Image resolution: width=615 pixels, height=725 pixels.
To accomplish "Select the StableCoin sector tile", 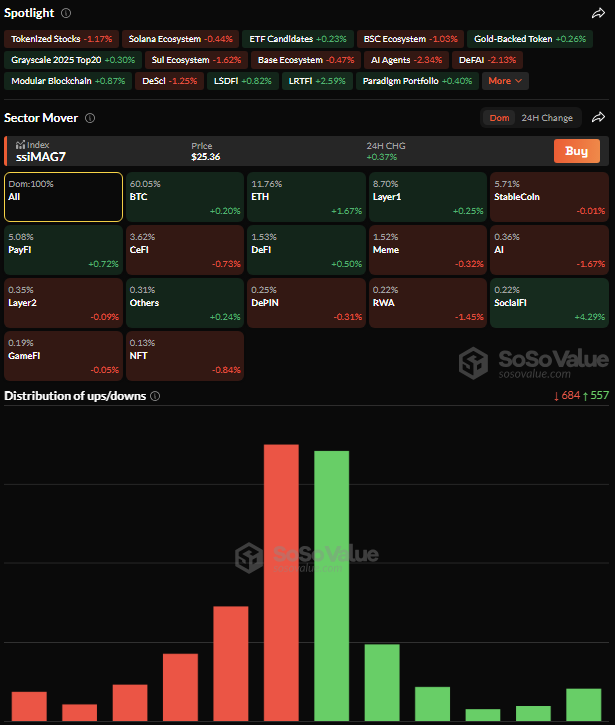I will click(549, 197).
